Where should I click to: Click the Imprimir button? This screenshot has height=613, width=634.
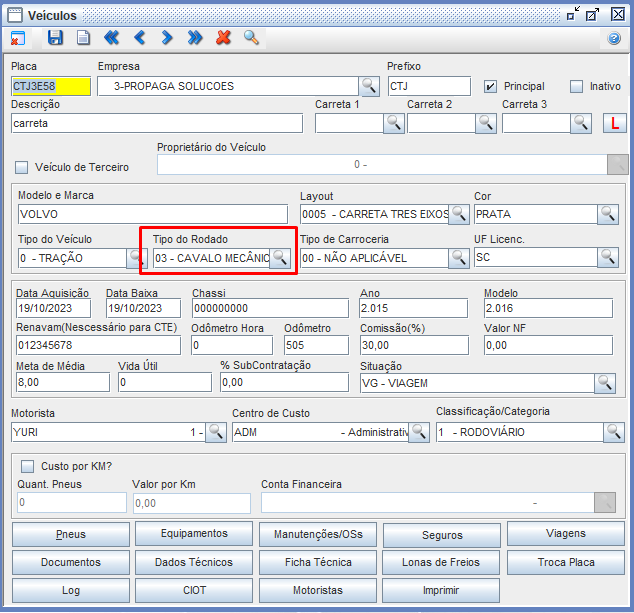pyautogui.click(x=441, y=590)
